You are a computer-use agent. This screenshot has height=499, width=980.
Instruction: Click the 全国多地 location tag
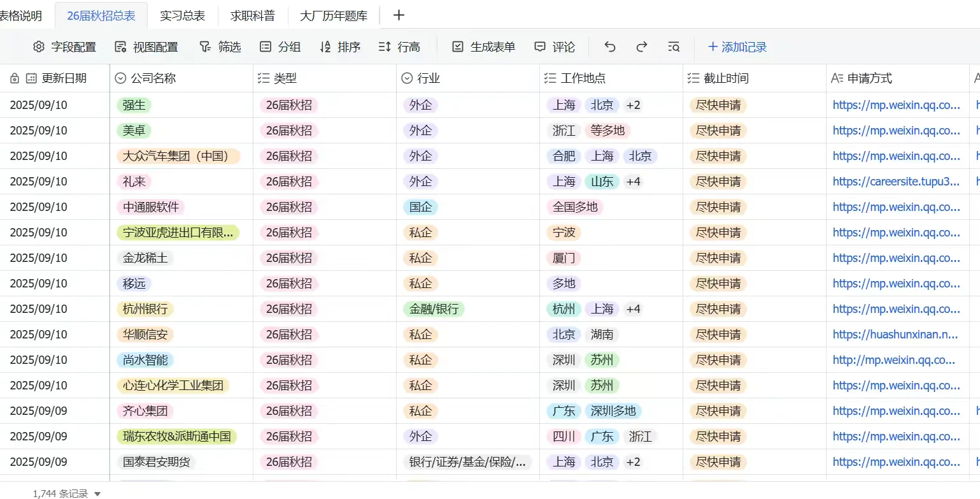576,207
